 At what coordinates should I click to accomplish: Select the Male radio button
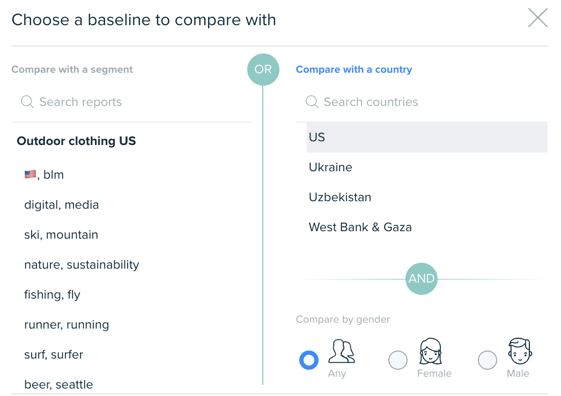487,360
